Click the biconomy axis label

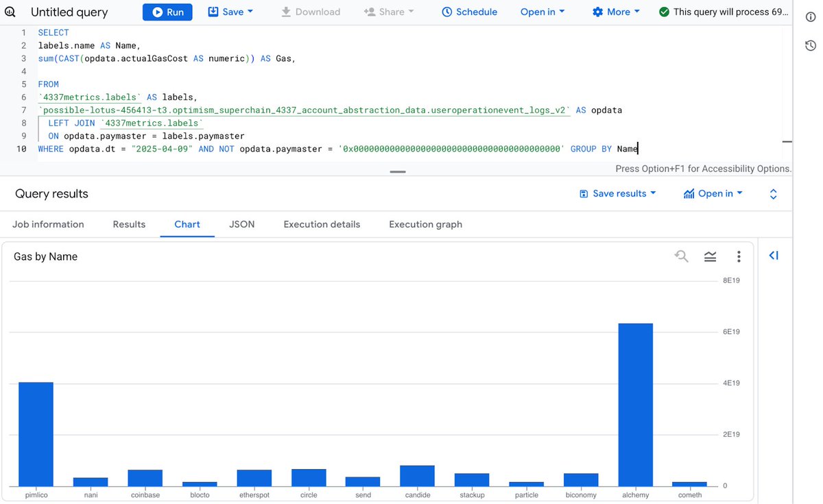581,495
